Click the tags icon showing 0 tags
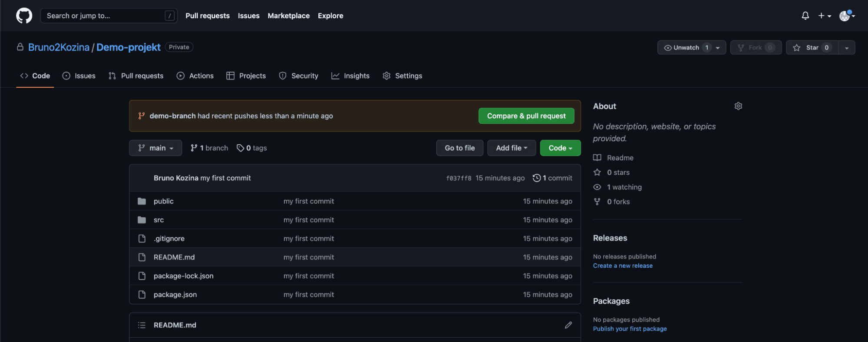 point(240,148)
